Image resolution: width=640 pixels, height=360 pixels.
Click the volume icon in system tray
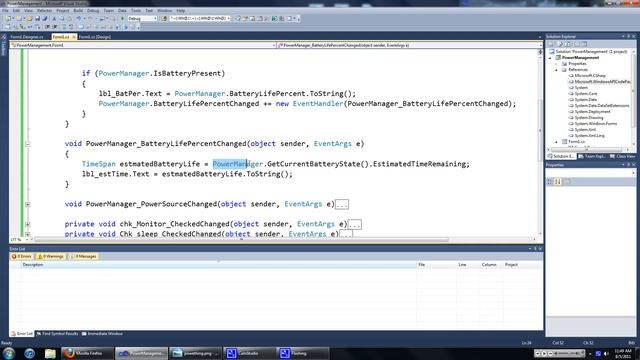click(x=606, y=353)
